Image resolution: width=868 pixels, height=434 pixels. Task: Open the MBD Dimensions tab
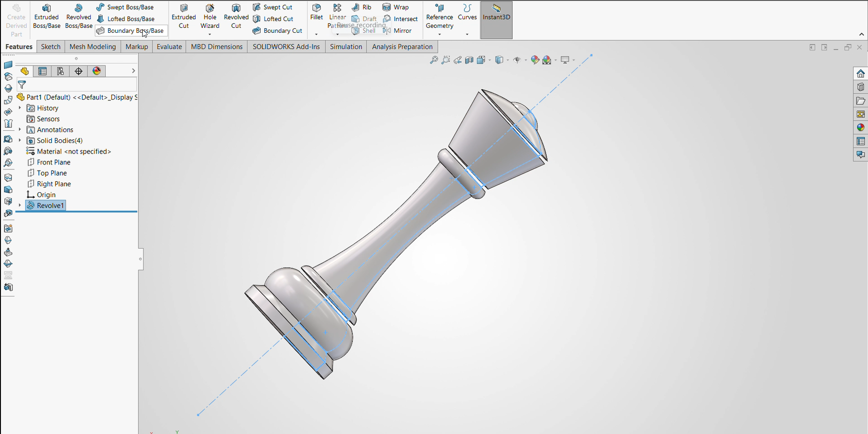216,46
